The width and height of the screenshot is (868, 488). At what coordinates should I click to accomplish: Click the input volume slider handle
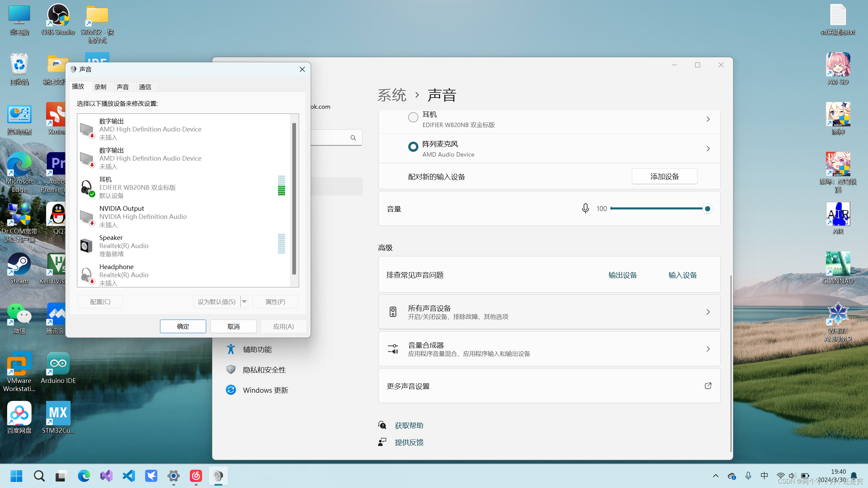pyautogui.click(x=707, y=209)
